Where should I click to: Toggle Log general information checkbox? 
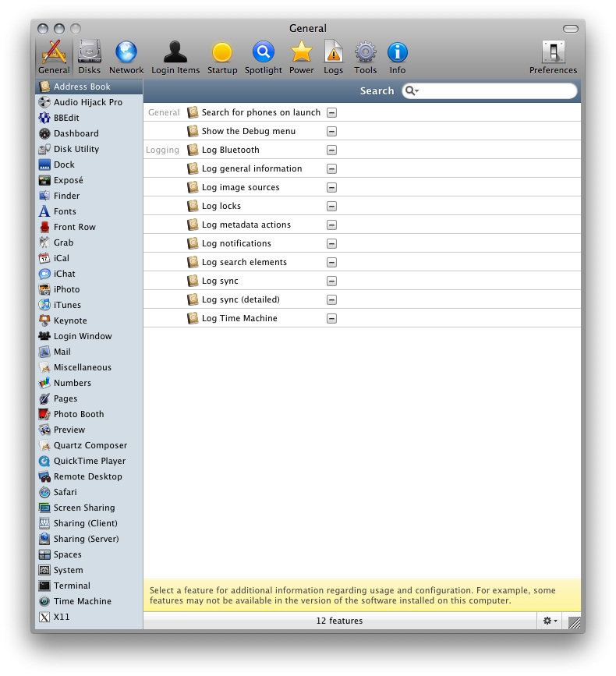331,168
